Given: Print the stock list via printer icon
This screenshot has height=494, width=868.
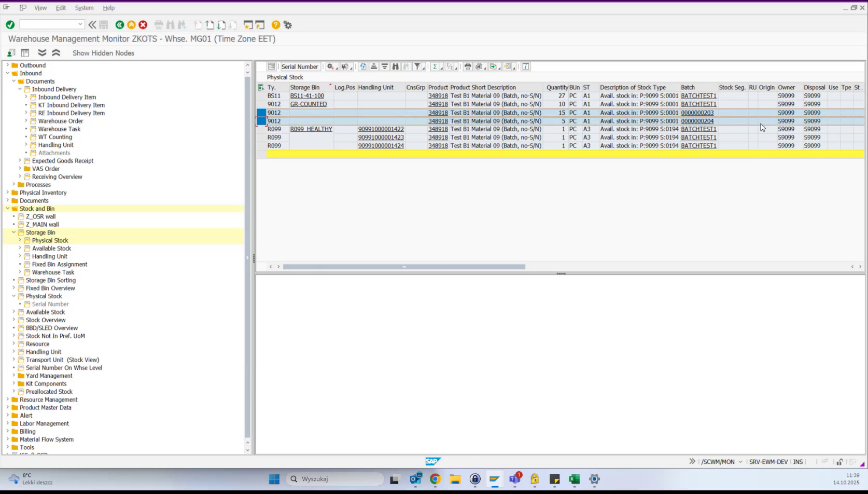Looking at the screenshot, I should [x=467, y=66].
